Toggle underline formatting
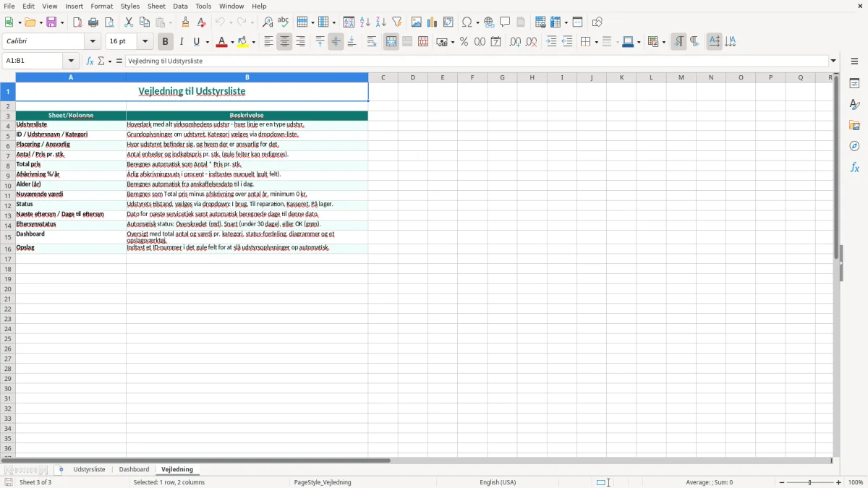Viewport: 868px width, 488px height. pos(197,42)
